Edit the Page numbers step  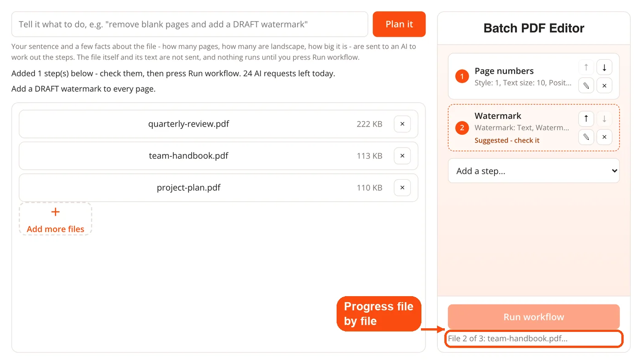coord(586,86)
